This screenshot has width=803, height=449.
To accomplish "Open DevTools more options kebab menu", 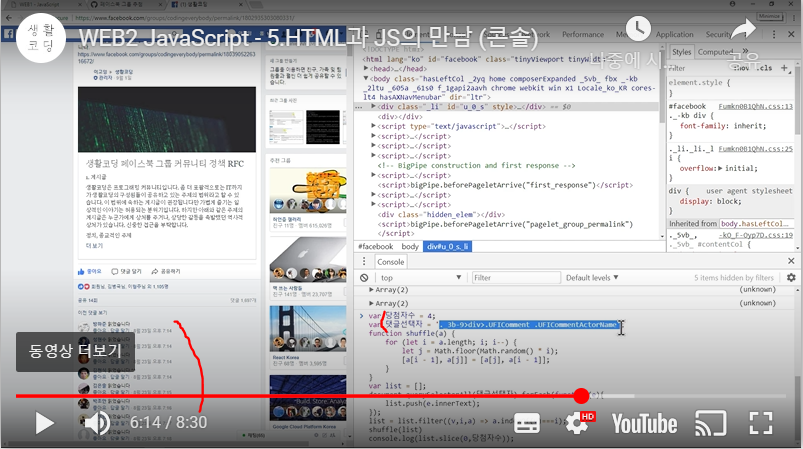I will [774, 34].
